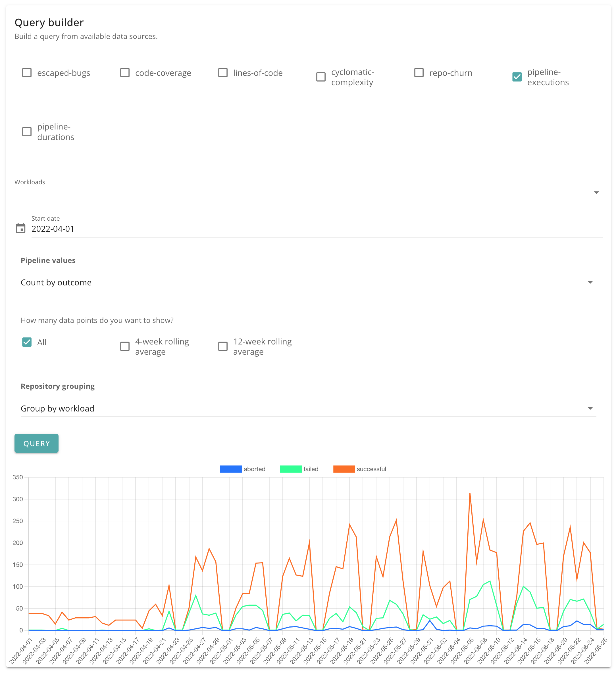The height and width of the screenshot is (675, 616).
Task: Tick the cyclomatic-complexity checkbox
Action: (x=321, y=77)
